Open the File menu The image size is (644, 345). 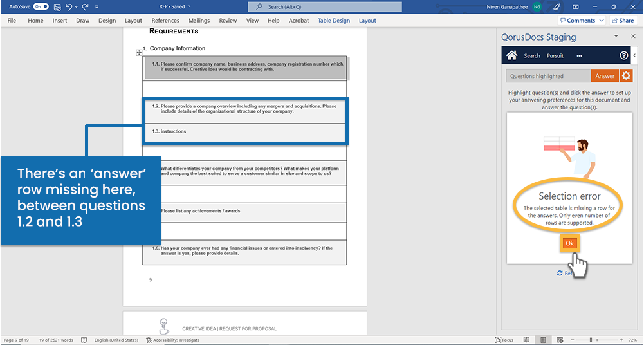12,21
